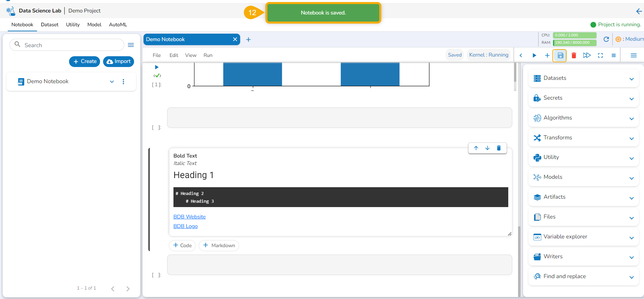Viewport: 644px width, 299px height.
Task: Click the RAM usage bar
Action: [575, 42]
